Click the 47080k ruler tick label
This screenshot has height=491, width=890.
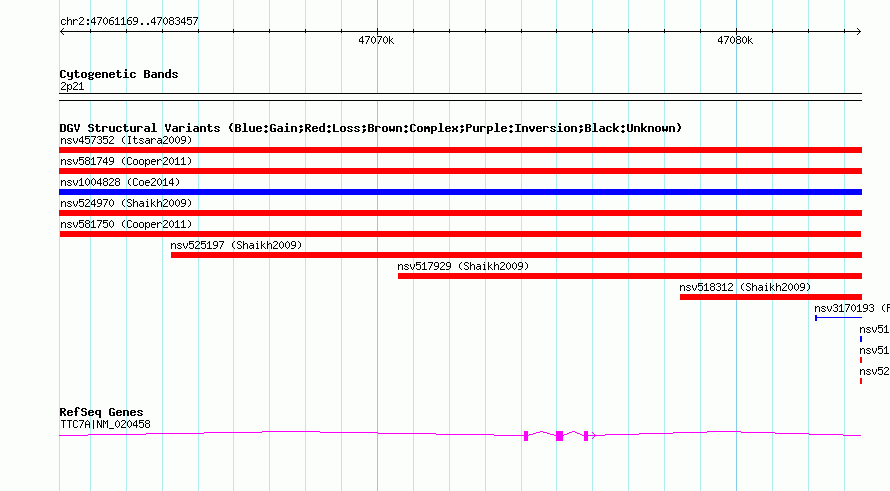tap(735, 40)
